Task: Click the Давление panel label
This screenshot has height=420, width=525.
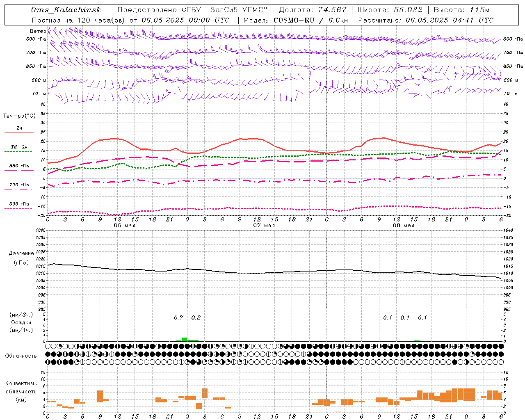Action: (x=21, y=253)
